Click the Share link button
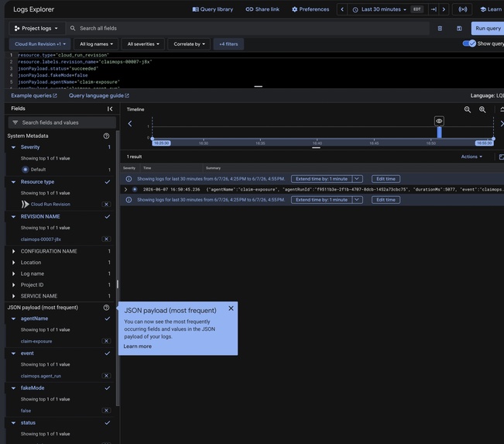 [262, 9]
